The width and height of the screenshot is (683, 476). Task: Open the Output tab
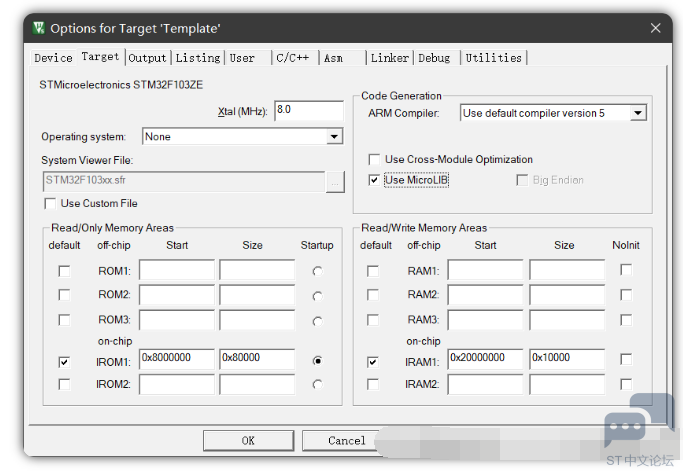[147, 58]
